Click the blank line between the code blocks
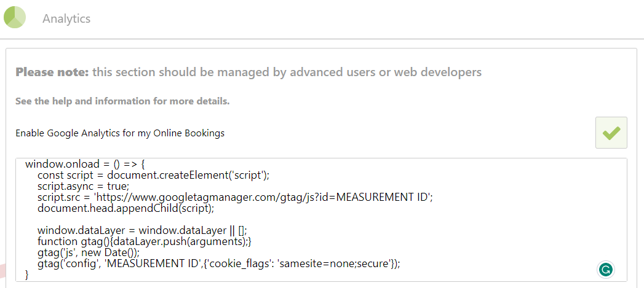The image size is (644, 288). click(321, 219)
